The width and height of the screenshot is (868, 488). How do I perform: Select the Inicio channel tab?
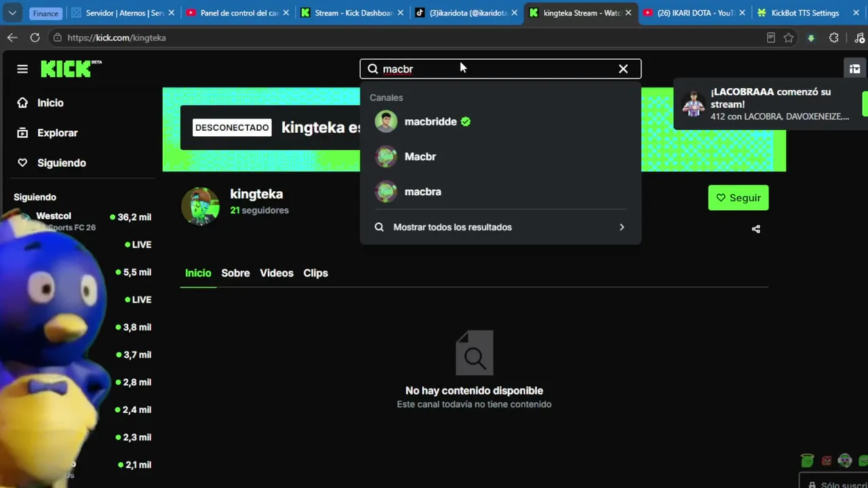click(198, 273)
